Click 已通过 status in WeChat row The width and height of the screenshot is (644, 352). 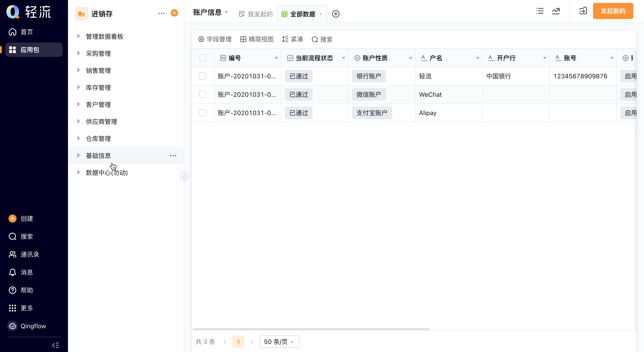coord(299,94)
